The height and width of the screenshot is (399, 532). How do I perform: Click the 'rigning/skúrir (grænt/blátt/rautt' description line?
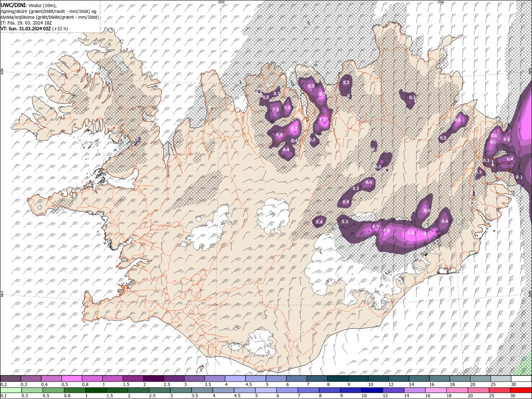(x=49, y=11)
